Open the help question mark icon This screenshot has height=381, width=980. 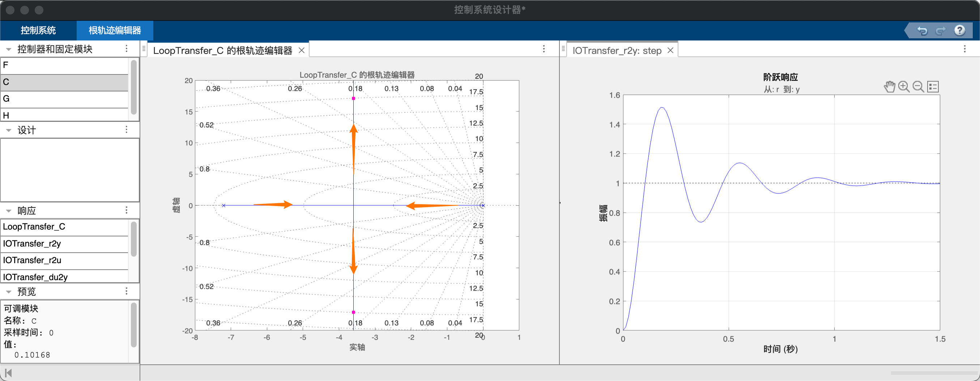959,30
